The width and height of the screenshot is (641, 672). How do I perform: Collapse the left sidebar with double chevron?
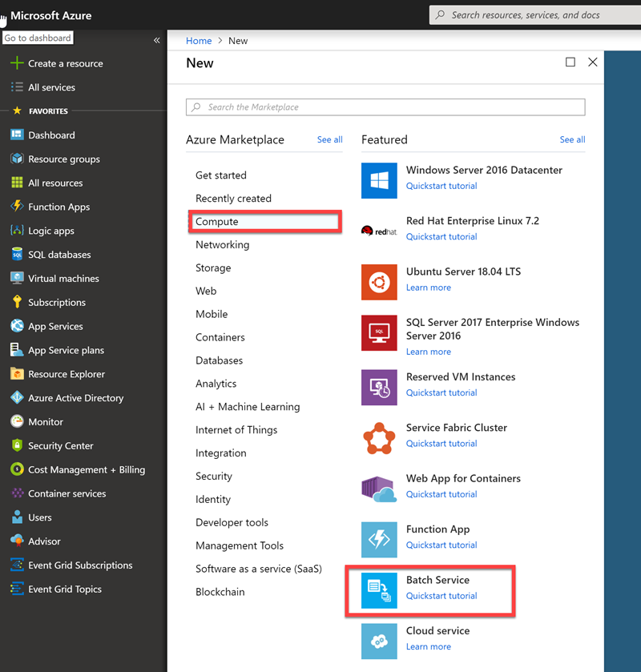tap(157, 40)
